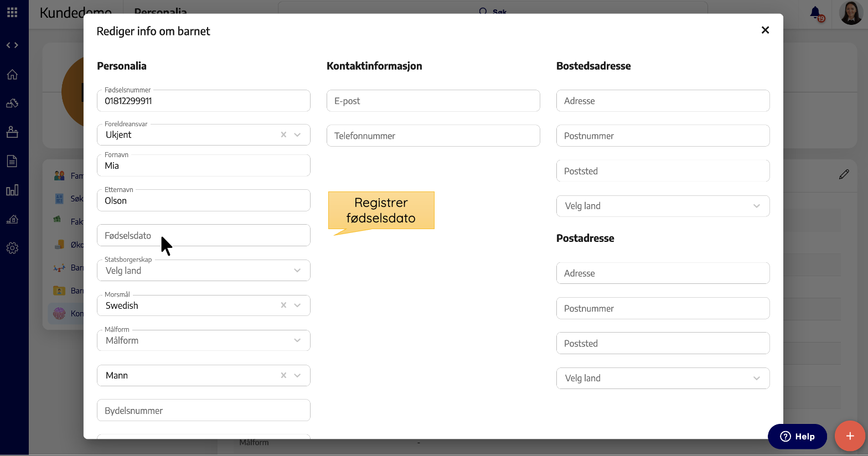The height and width of the screenshot is (456, 868).
Task: Click the red plus add button
Action: [850, 436]
